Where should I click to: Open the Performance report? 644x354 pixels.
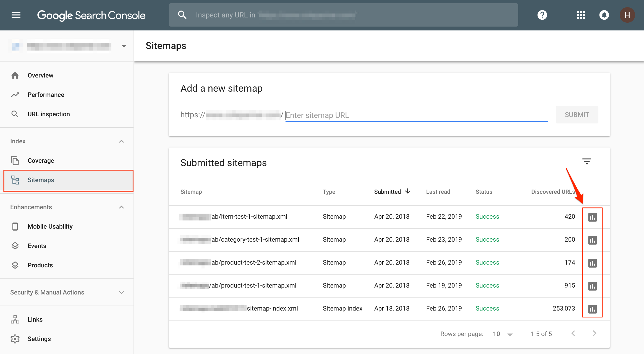(x=46, y=95)
